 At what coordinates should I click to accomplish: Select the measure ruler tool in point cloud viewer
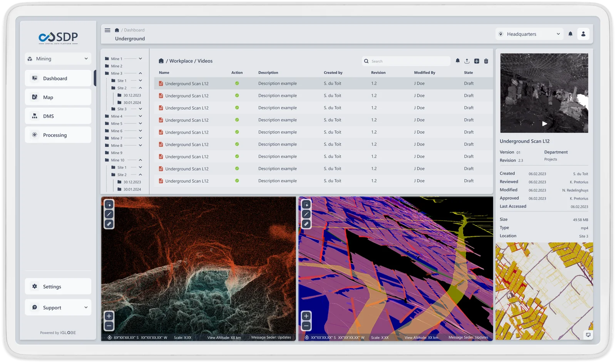(x=109, y=224)
